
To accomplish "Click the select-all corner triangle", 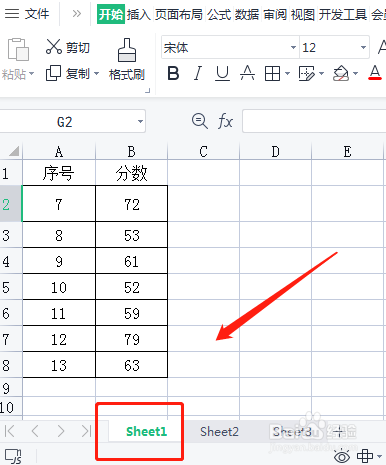I will coord(13,152).
